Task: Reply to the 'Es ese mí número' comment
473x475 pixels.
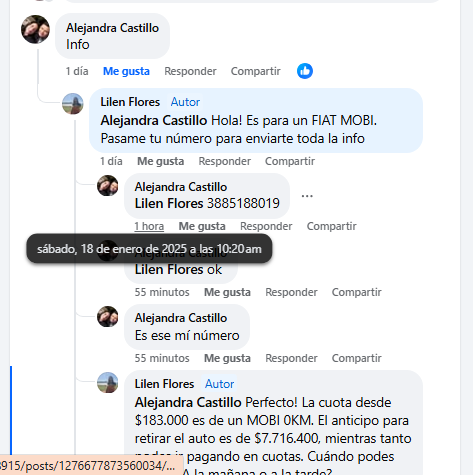Action: [291, 358]
